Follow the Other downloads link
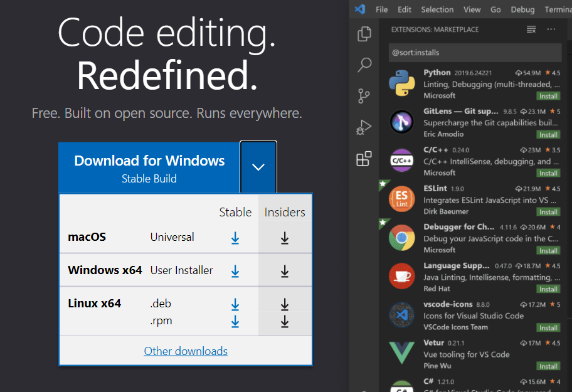572x392 pixels. click(186, 351)
